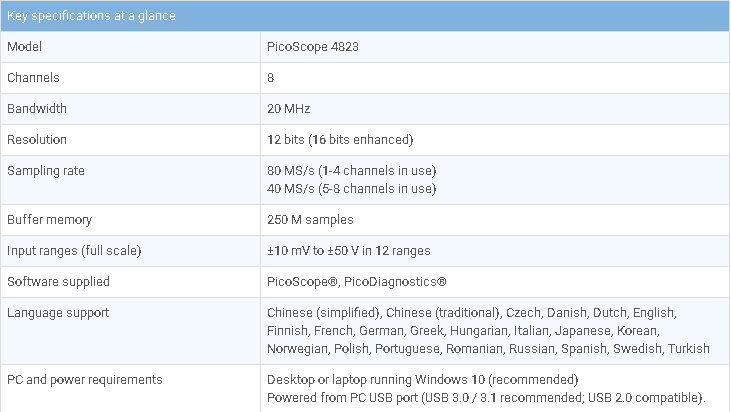Click the Sampling rate row label
Viewport: 731px width, 412px height.
[x=46, y=170]
